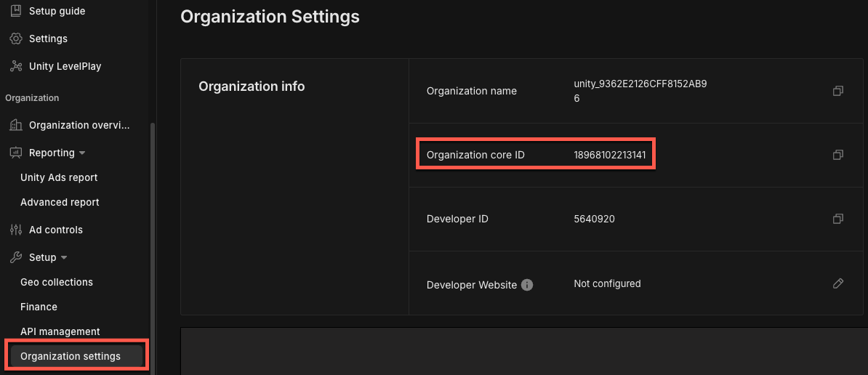Collapse the Reporting section arrow

pyautogui.click(x=82, y=153)
